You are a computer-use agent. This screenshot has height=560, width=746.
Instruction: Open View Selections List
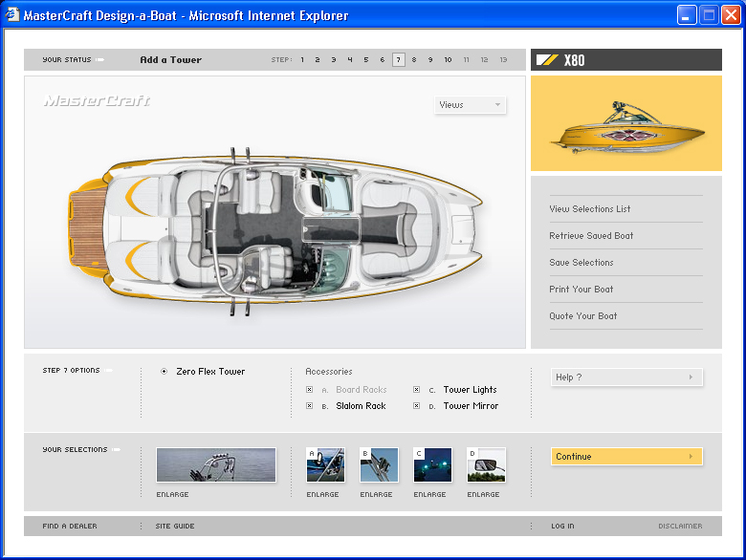590,208
